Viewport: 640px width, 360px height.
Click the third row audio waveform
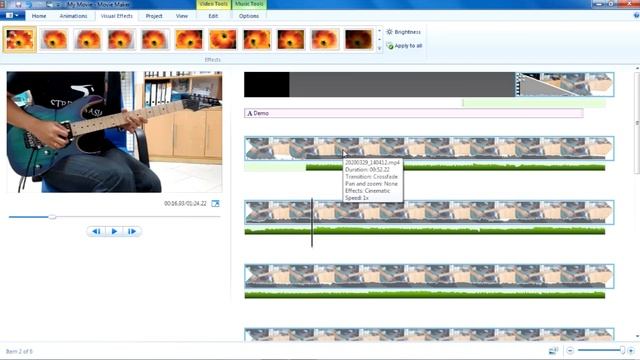click(x=424, y=231)
